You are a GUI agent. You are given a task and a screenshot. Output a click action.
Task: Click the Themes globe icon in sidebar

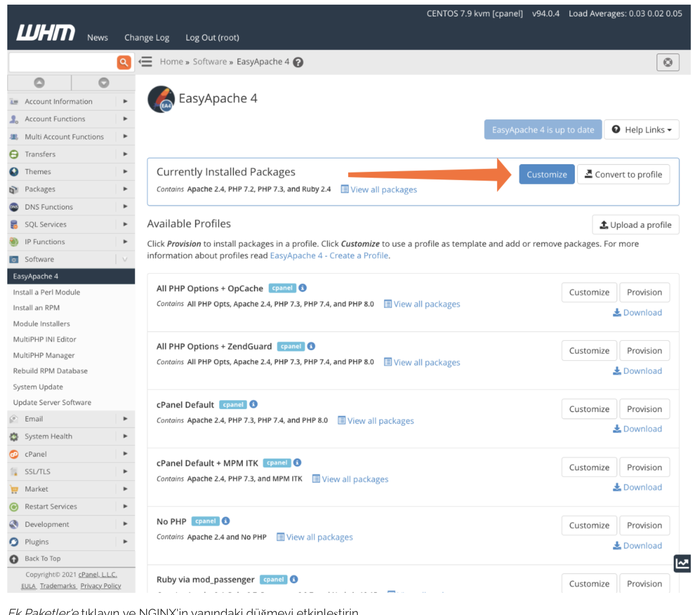click(x=14, y=172)
